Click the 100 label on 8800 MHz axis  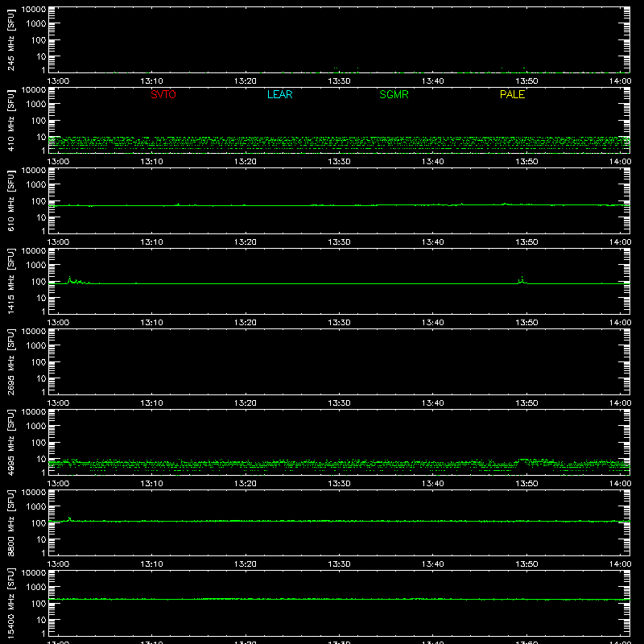pos(39,522)
